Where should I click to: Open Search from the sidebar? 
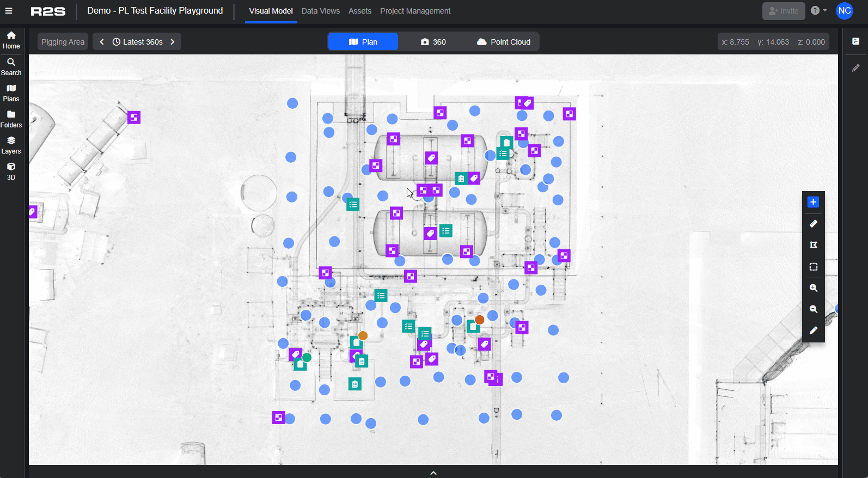[x=11, y=67]
